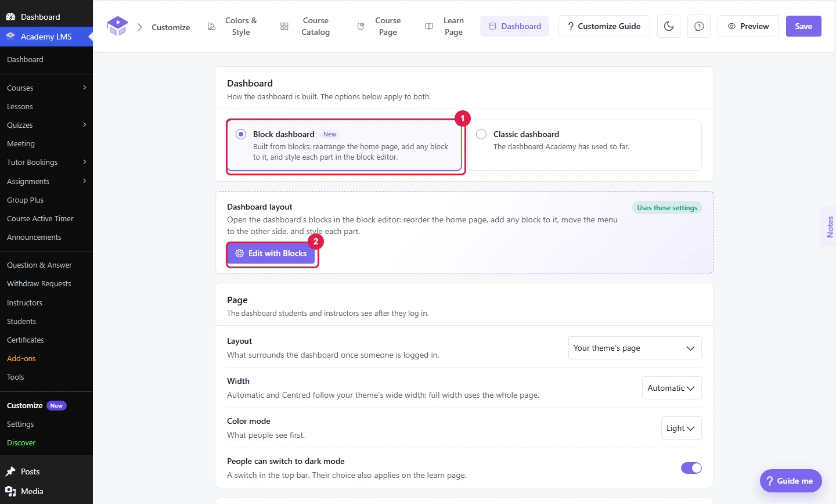Screen dimensions: 836x504
Task: Switch to the Course Catalog tab
Action: [x=306, y=26]
